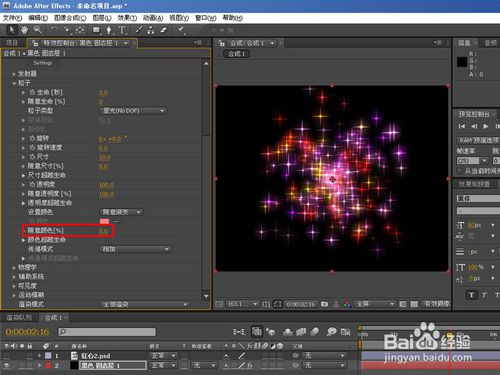Select the Eraser tool
This screenshot has width=500, height=375.
coord(163,30)
